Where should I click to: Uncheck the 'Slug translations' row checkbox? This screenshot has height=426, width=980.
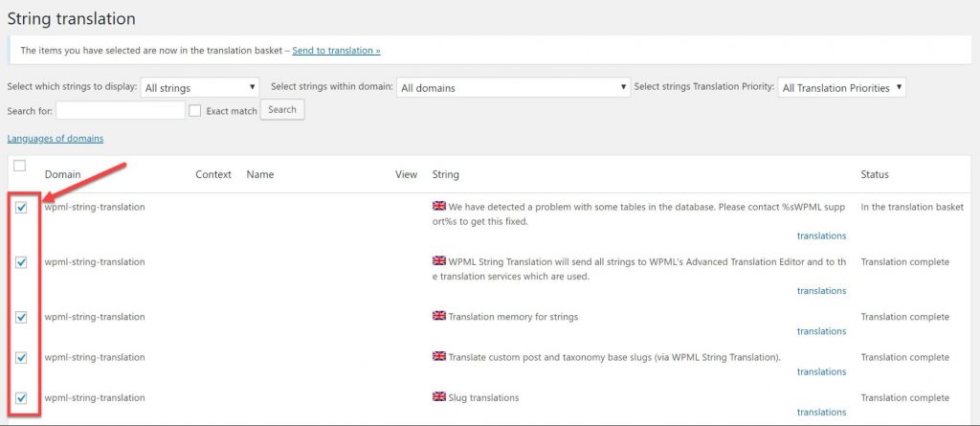[x=21, y=398]
